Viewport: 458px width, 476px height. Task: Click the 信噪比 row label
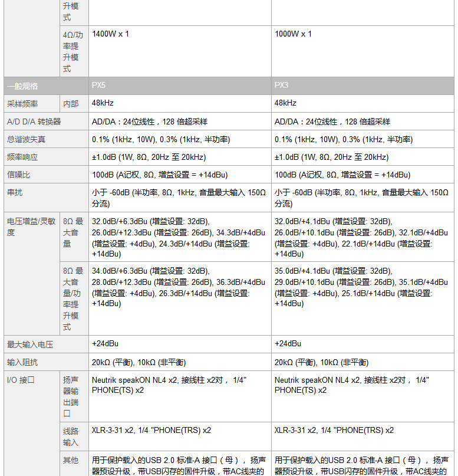coord(46,175)
